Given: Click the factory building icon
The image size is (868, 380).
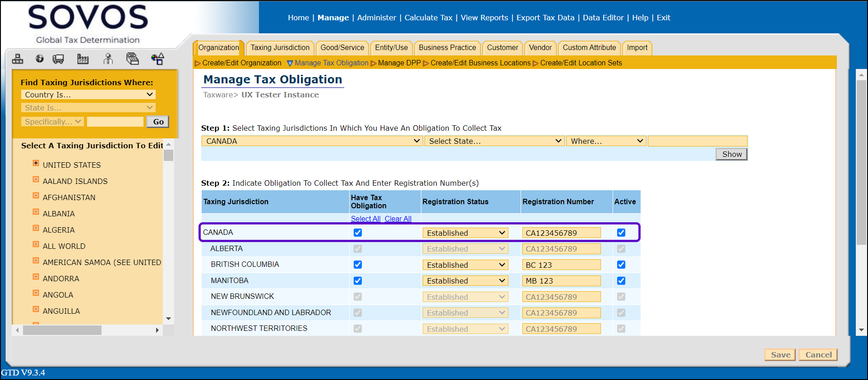Looking at the screenshot, I should [x=83, y=59].
